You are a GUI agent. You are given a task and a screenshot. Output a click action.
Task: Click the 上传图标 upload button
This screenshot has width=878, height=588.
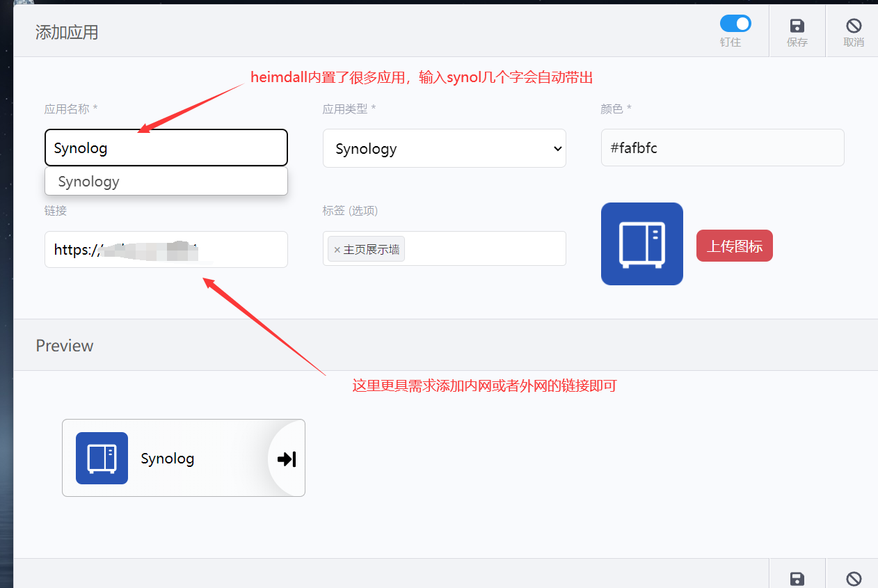click(735, 246)
